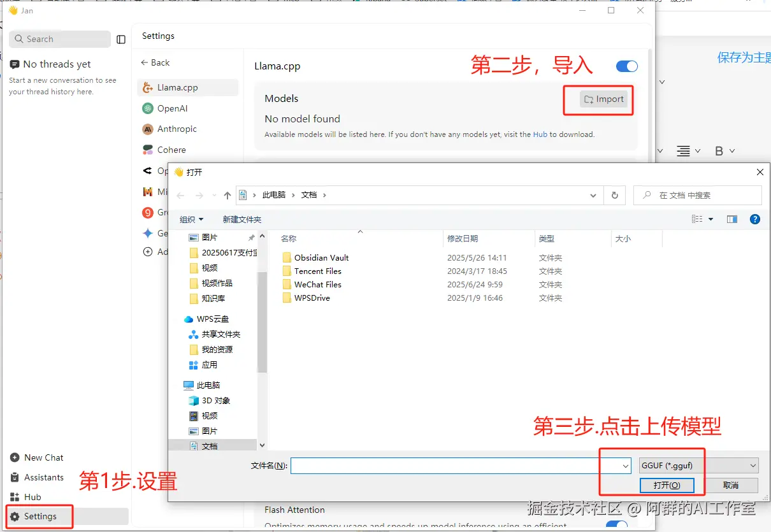Click the Gemini provider icon
This screenshot has height=532, width=771.
click(x=148, y=233)
